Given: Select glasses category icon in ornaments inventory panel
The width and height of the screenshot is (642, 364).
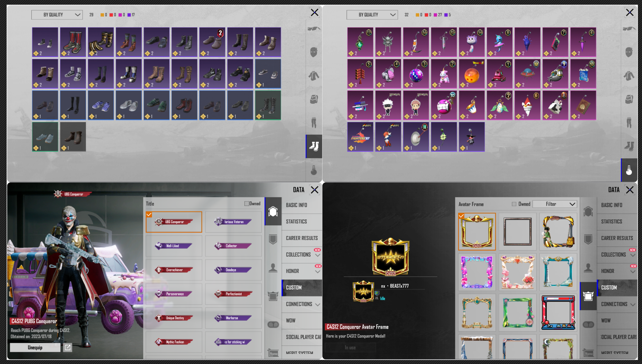Looking at the screenshot, I should point(629,29).
